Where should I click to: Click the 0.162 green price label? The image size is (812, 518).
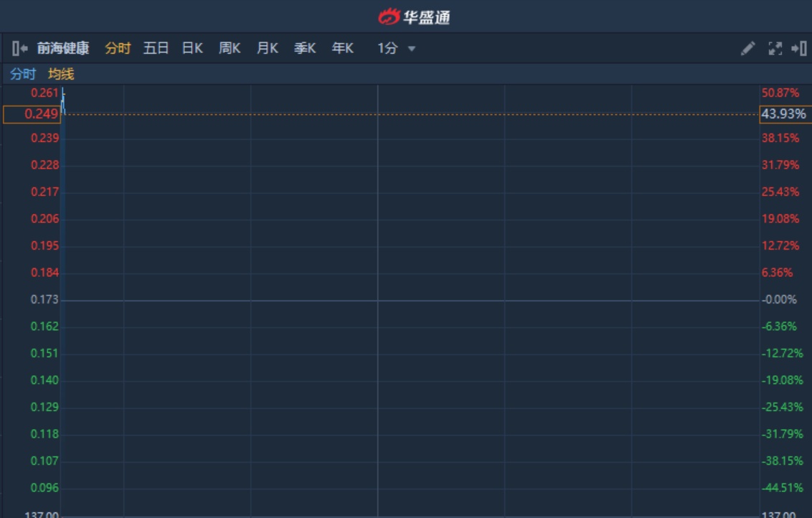(44, 326)
